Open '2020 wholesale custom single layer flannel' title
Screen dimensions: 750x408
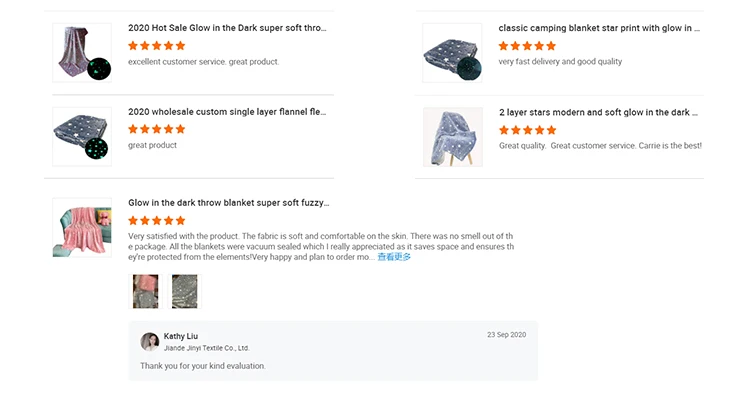click(x=228, y=112)
